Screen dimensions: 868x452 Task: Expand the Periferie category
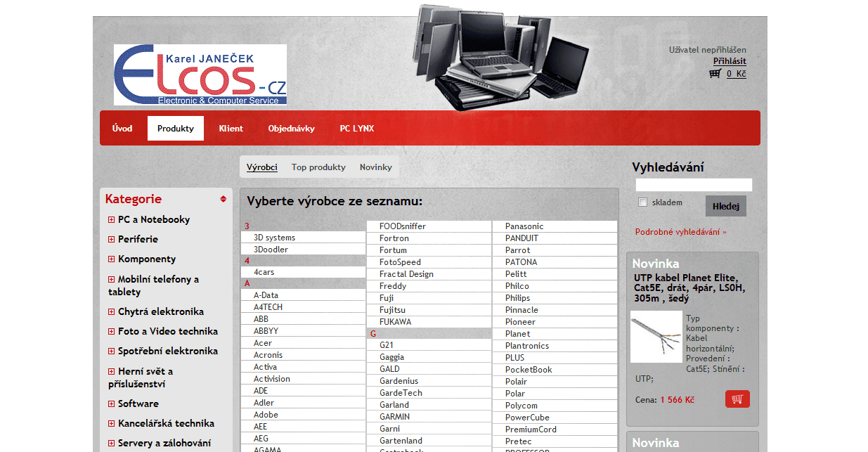(x=111, y=239)
